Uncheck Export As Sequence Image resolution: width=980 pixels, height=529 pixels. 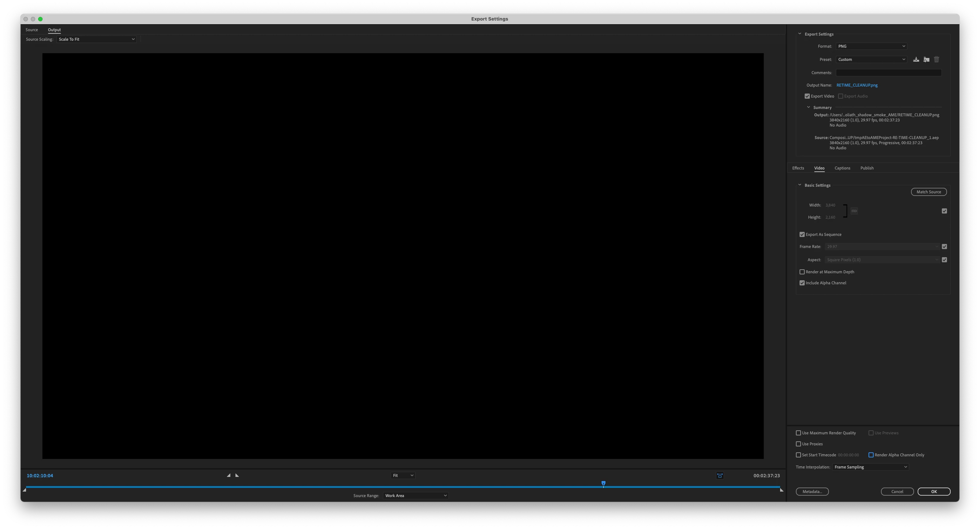pos(802,234)
